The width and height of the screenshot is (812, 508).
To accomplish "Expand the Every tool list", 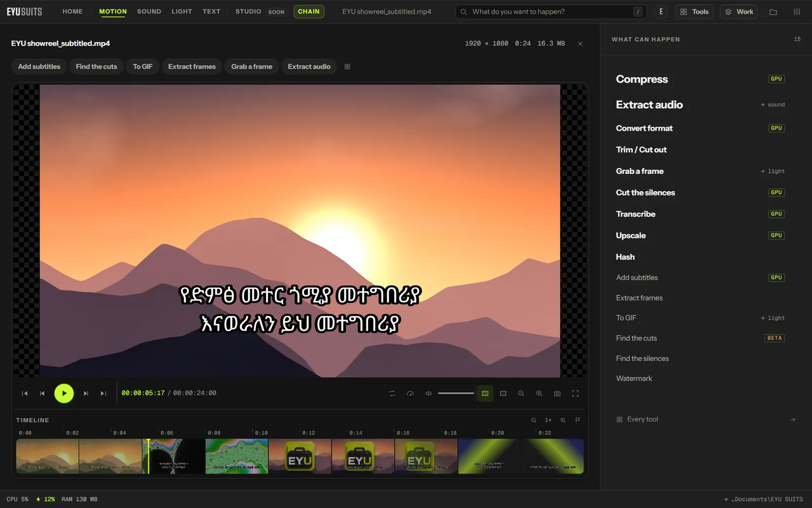I will 705,420.
